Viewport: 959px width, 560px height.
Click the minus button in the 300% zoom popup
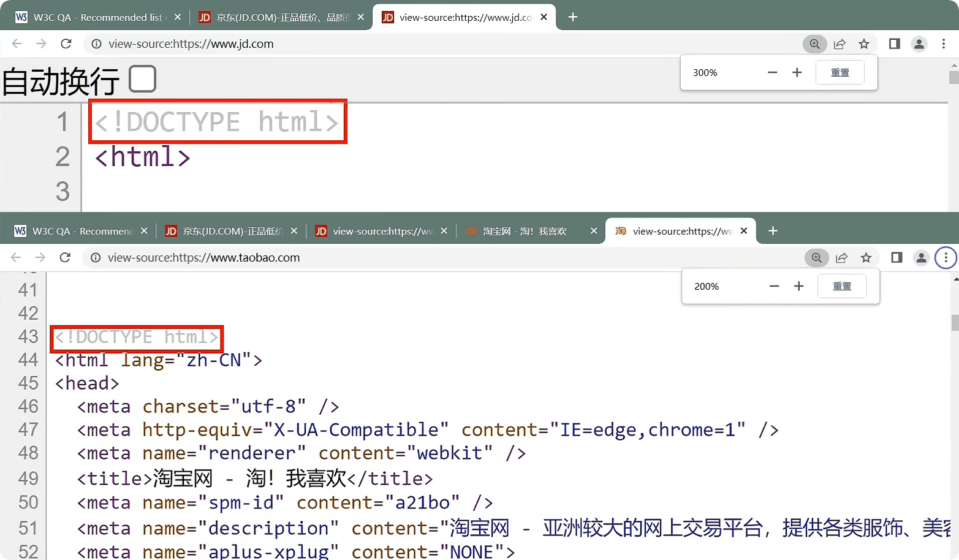(772, 72)
